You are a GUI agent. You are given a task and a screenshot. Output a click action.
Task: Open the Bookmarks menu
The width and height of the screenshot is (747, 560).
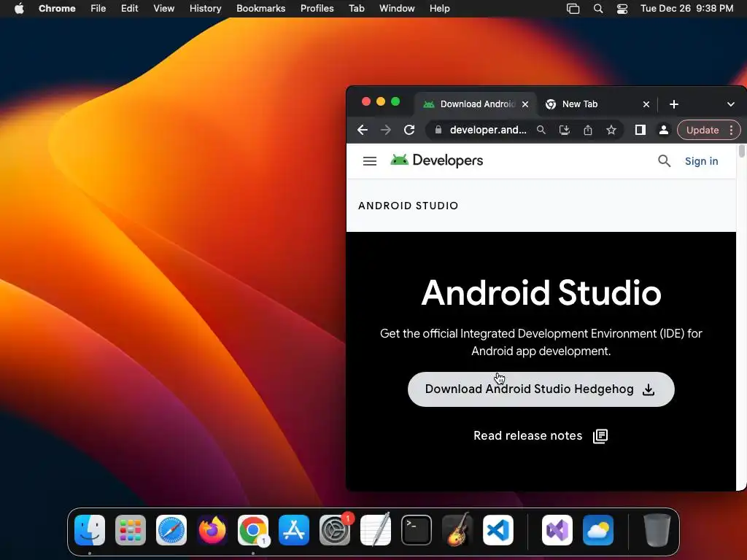pyautogui.click(x=260, y=9)
